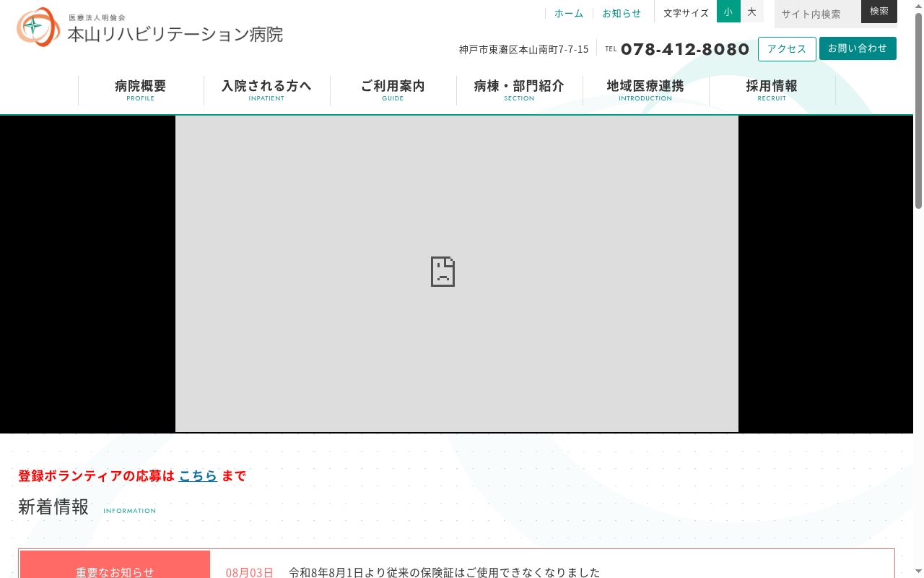Open the 採用情報 menu

(x=772, y=90)
